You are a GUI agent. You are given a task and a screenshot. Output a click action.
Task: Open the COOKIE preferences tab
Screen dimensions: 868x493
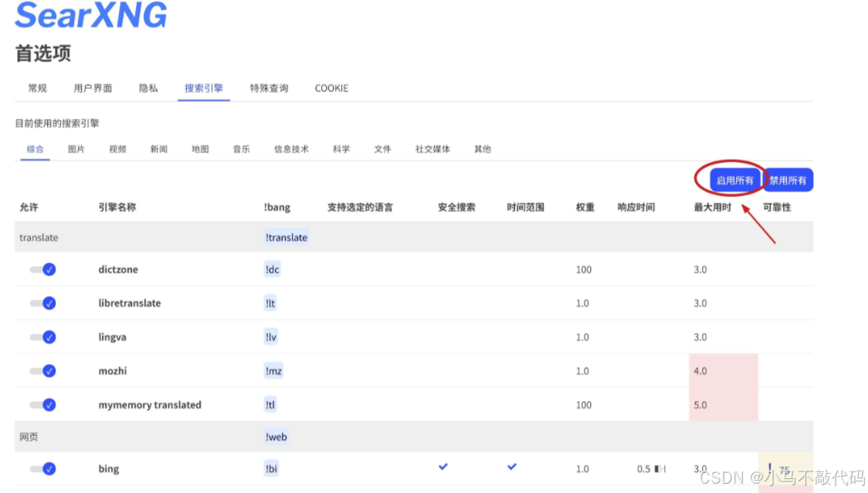pos(331,88)
